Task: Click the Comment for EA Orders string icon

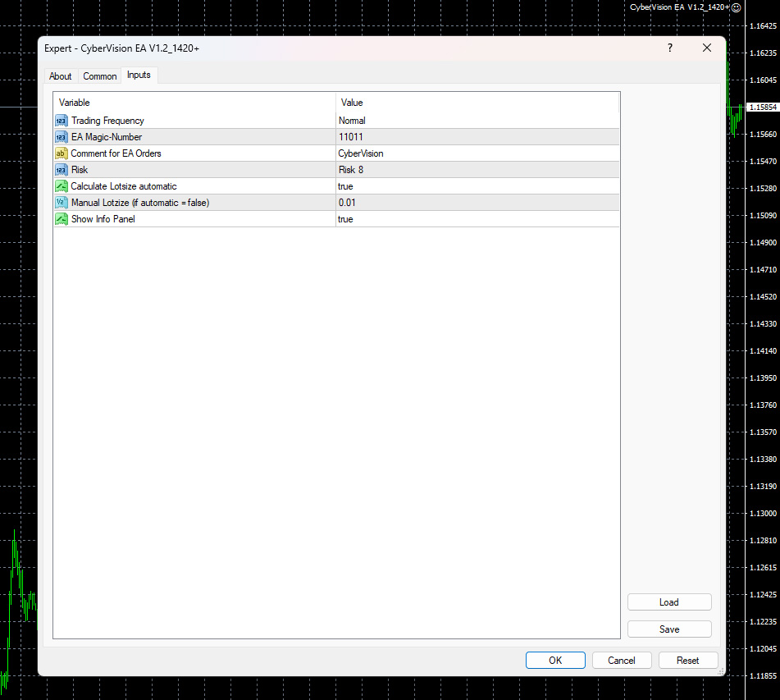Action: [62, 153]
